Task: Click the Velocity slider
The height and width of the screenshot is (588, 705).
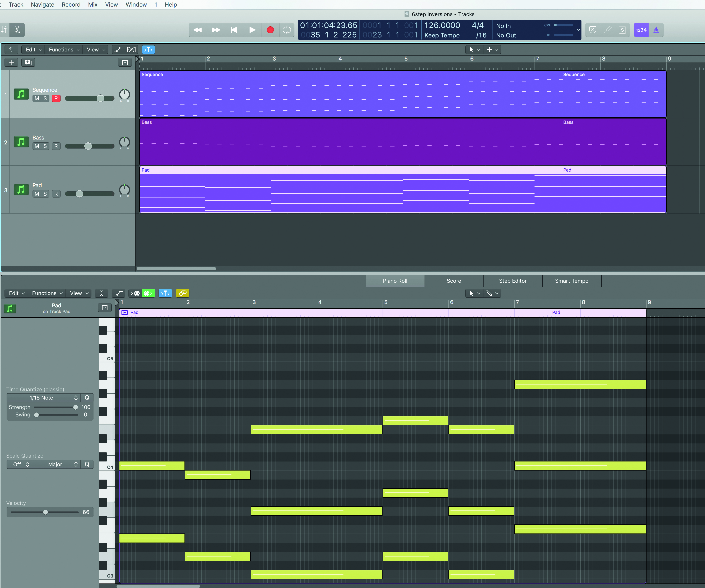Action: 45,512
